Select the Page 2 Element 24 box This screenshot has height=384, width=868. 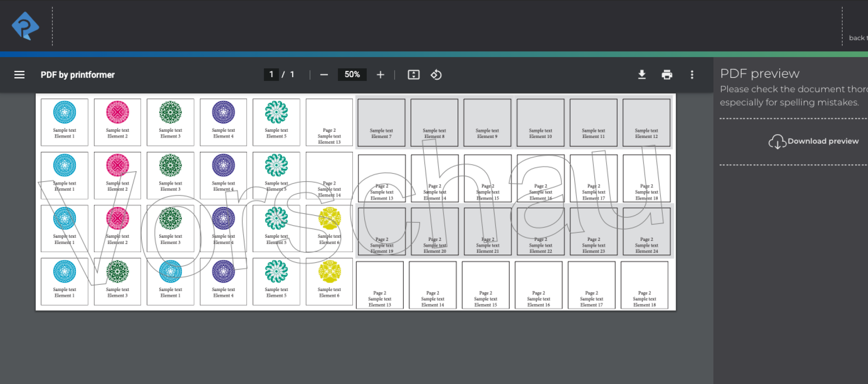pos(646,231)
